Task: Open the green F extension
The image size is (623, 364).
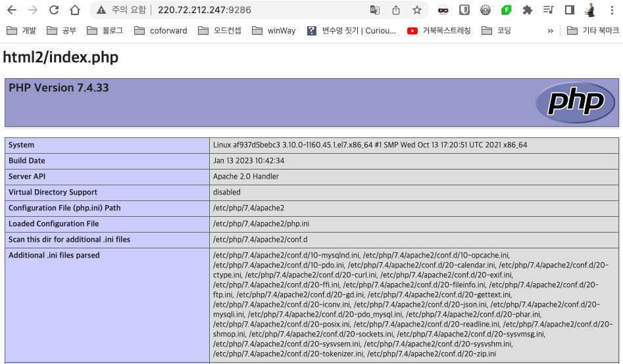Action: coord(506,10)
